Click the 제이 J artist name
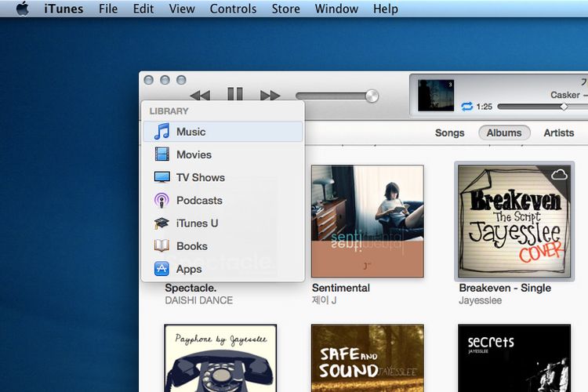588x392 pixels. [324, 300]
